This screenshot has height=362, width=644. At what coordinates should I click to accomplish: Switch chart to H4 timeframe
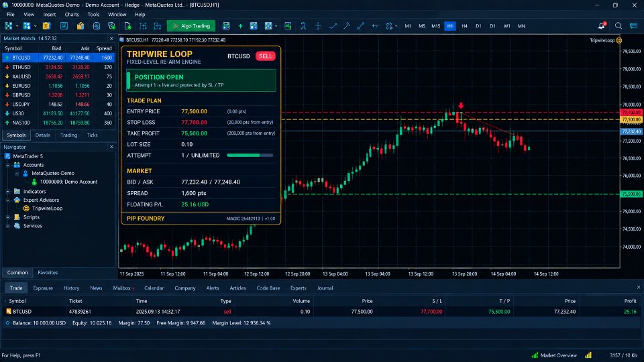464,26
